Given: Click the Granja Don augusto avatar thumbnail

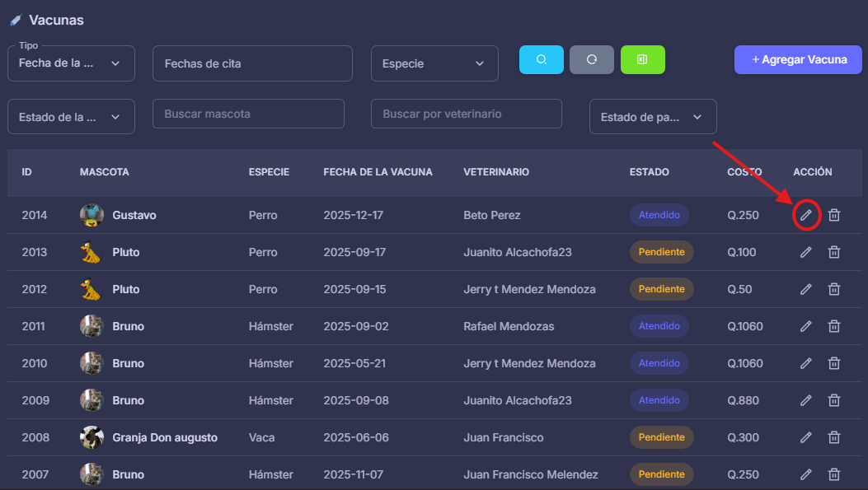Looking at the screenshot, I should coord(91,437).
